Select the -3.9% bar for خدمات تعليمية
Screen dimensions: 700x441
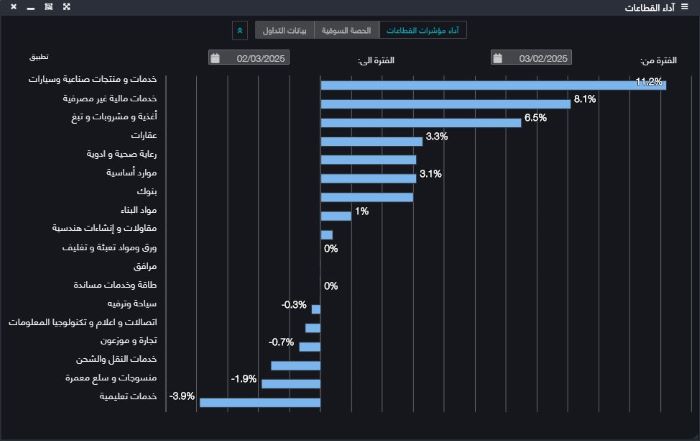coord(260,403)
